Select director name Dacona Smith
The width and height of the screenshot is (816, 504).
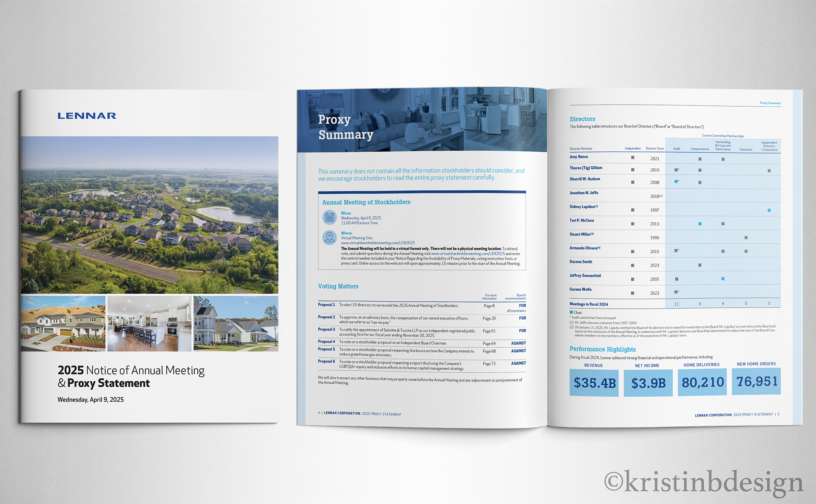(x=581, y=262)
